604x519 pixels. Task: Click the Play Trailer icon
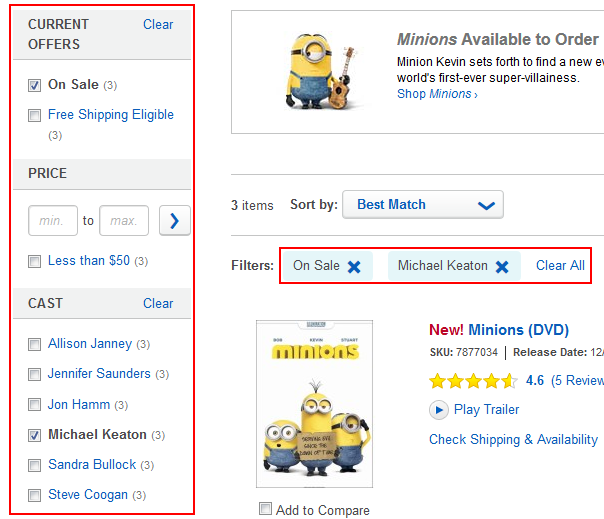pyautogui.click(x=439, y=410)
